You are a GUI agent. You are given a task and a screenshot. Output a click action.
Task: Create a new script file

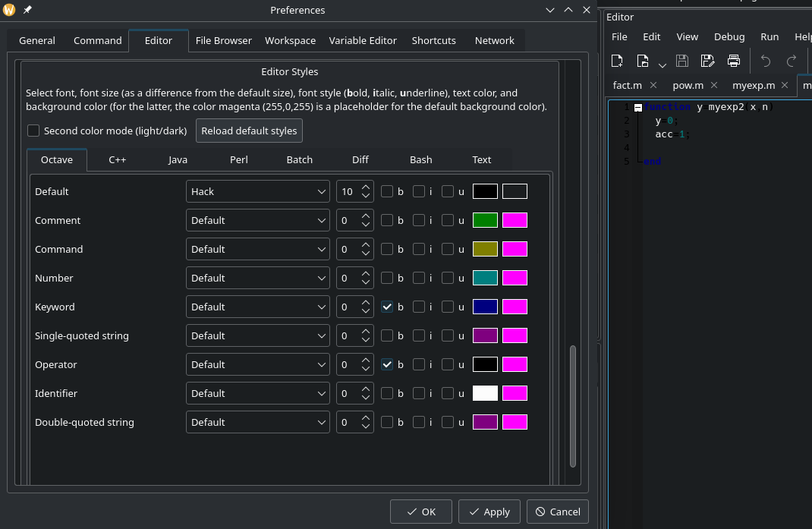617,60
